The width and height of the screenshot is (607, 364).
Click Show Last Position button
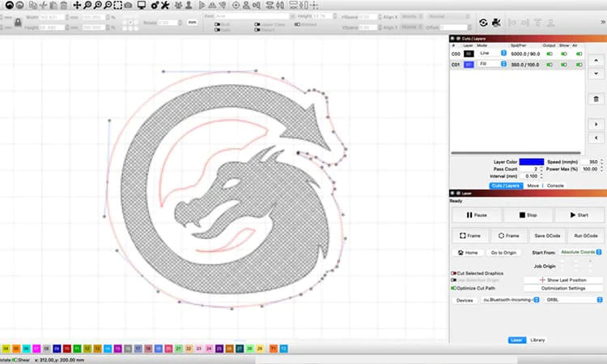coord(563,280)
